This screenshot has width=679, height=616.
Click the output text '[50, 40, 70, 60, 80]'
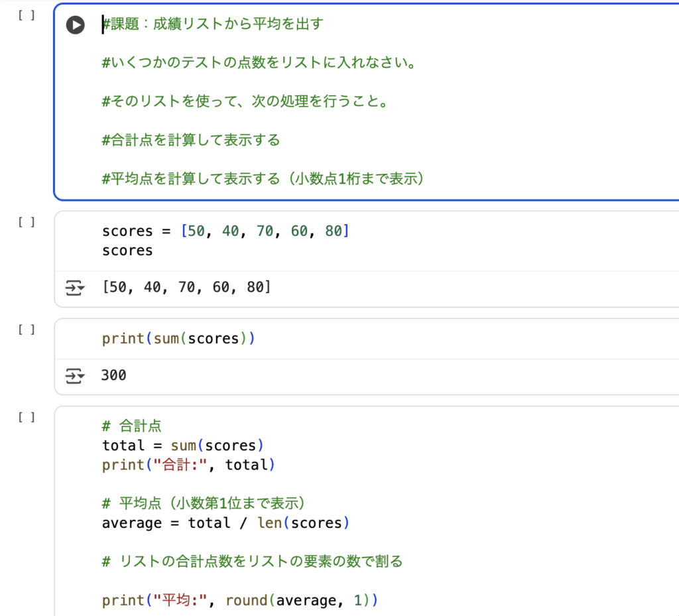(186, 288)
